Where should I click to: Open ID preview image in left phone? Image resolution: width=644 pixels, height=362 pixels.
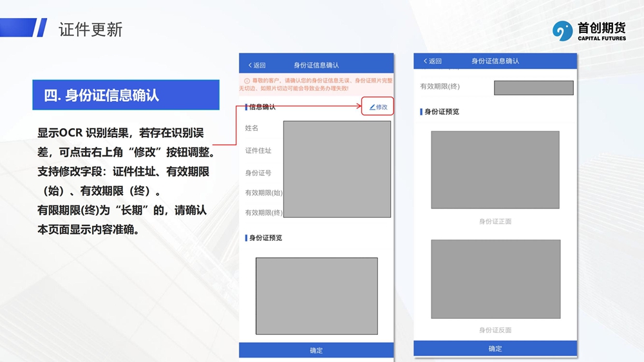click(316, 296)
